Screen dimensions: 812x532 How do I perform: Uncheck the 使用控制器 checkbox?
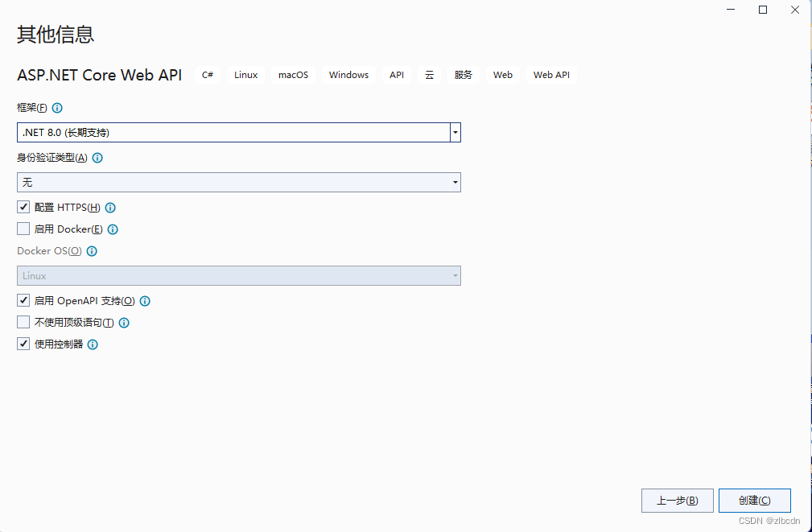23,344
